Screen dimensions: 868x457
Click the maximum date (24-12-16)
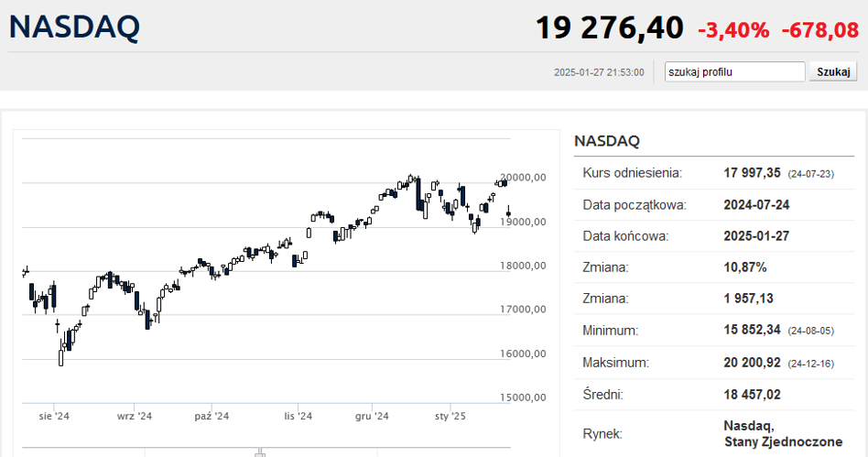pyautogui.click(x=811, y=364)
